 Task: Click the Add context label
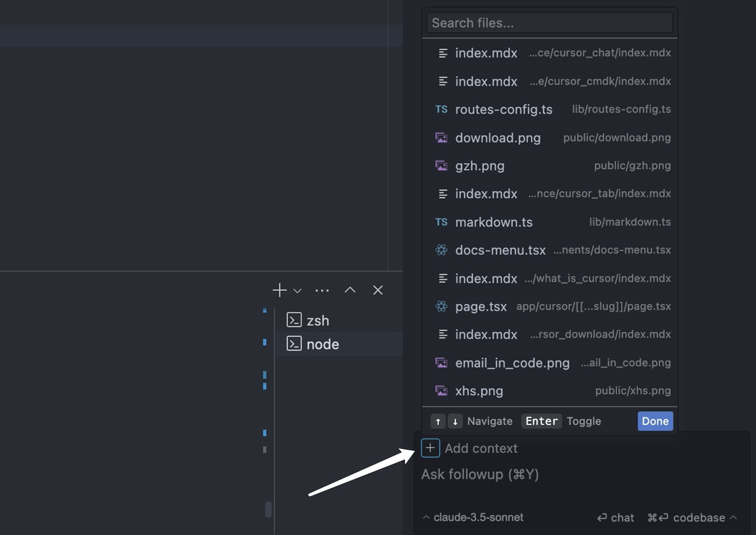pos(481,448)
